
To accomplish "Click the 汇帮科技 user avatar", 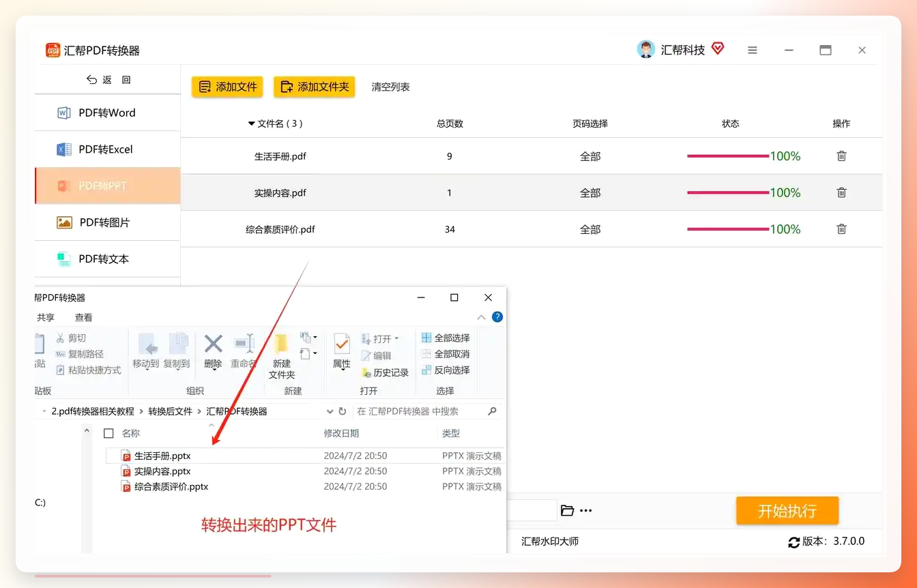I will pos(645,49).
